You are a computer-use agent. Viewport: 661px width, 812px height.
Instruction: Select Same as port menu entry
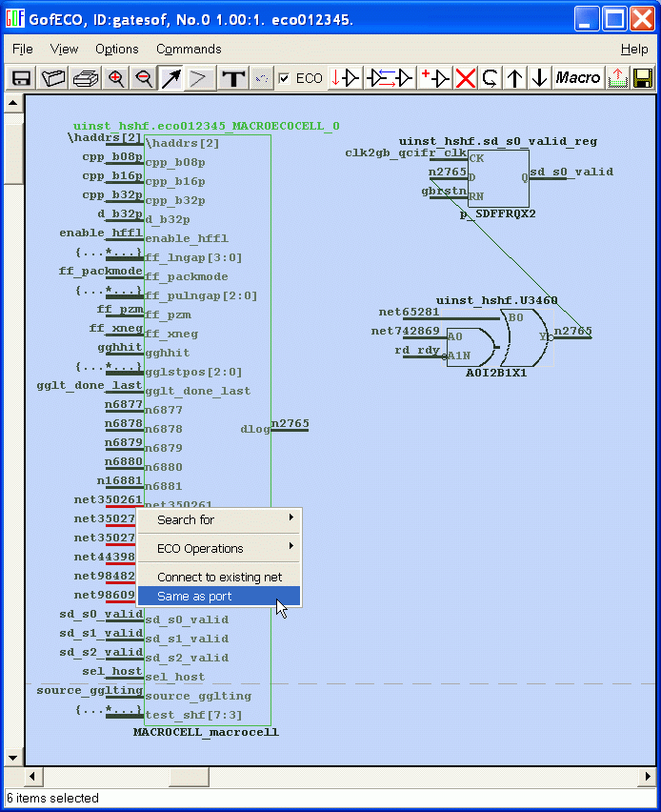click(219, 596)
